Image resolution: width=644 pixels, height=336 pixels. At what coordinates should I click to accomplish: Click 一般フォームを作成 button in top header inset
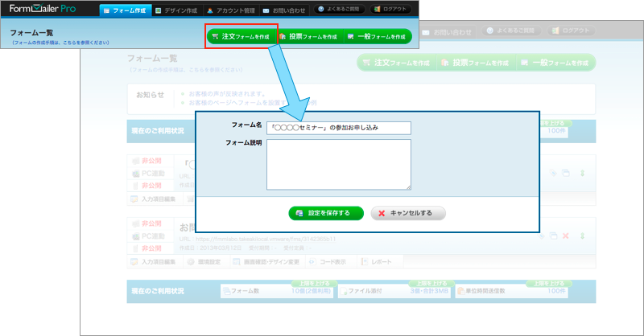click(378, 36)
